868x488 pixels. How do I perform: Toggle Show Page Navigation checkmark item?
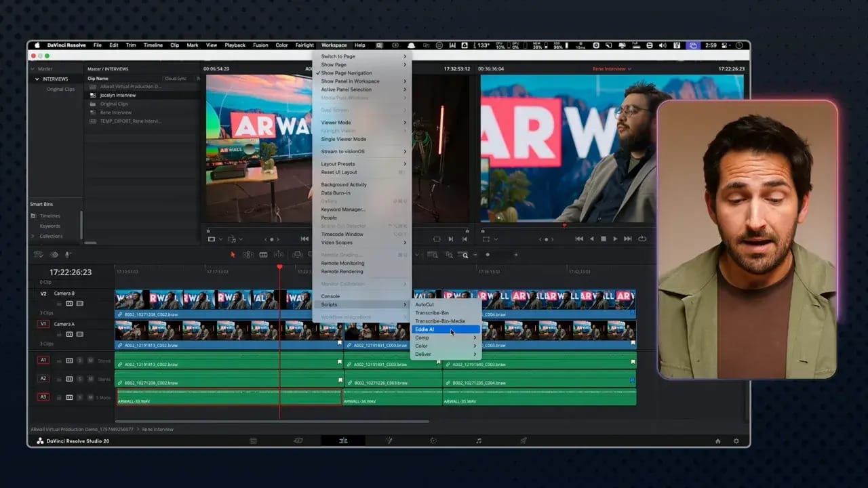[346, 73]
